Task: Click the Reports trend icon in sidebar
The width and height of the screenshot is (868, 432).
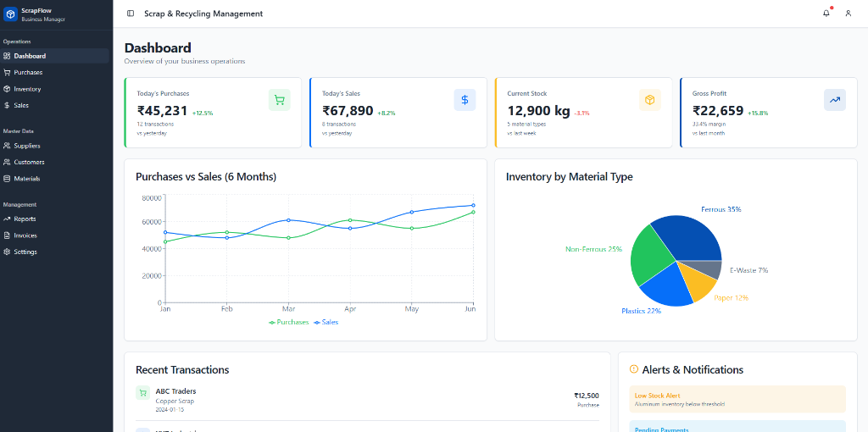Action: [x=7, y=219]
